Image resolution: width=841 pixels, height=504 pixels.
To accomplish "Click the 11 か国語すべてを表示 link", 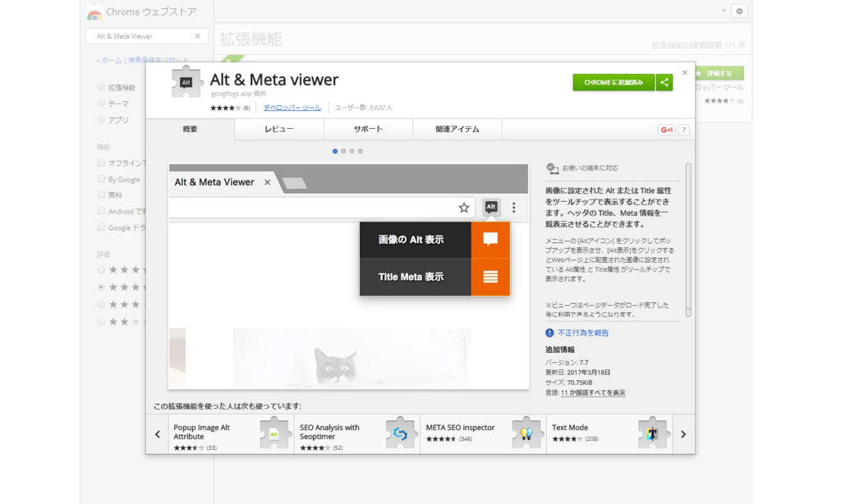I will (593, 393).
